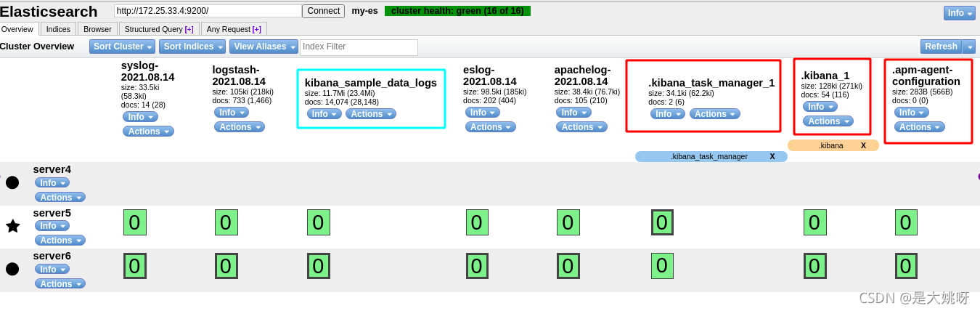Open Actions for node server6

coord(60,284)
